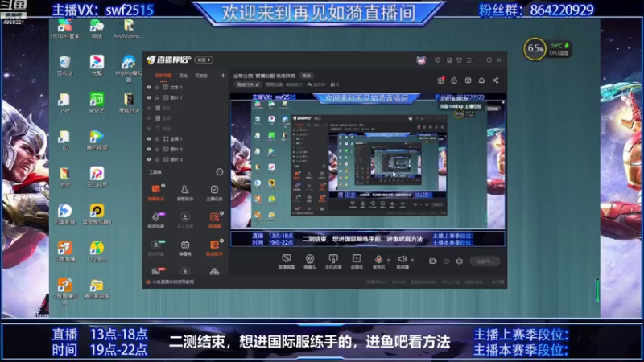This screenshot has width=644, height=362.
Task: Add the 多媒体 multimedia source
Action: 357,261
